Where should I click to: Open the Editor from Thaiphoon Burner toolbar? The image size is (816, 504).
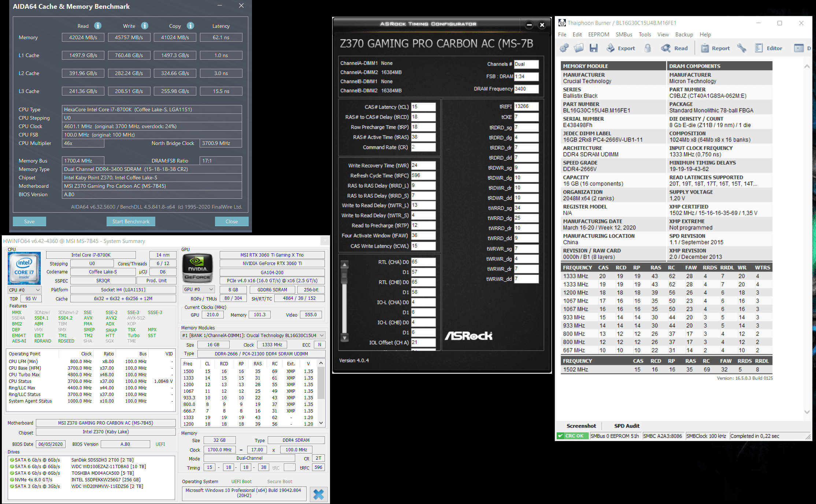[x=768, y=48]
